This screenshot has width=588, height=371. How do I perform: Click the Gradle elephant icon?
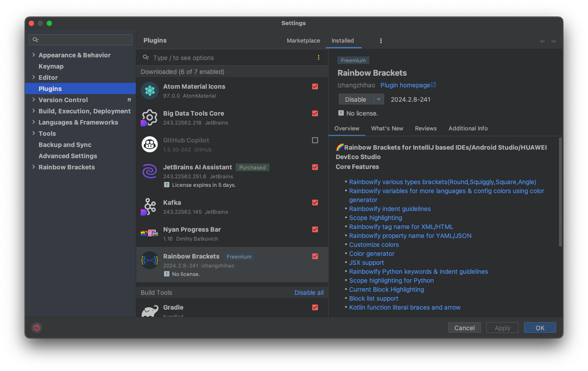click(x=150, y=311)
